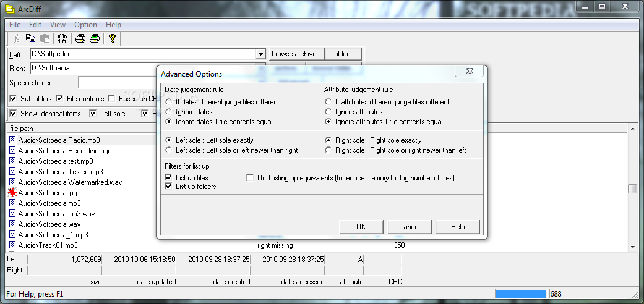Click file icon of Audio\Softpedia Tested.mp3
The width and height of the screenshot is (644, 304).
[12, 172]
